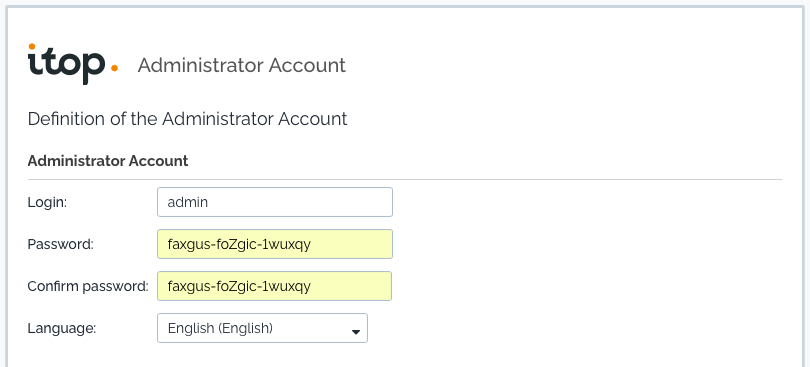Open the Language dropdown arrow
810x367 pixels.
click(355, 332)
